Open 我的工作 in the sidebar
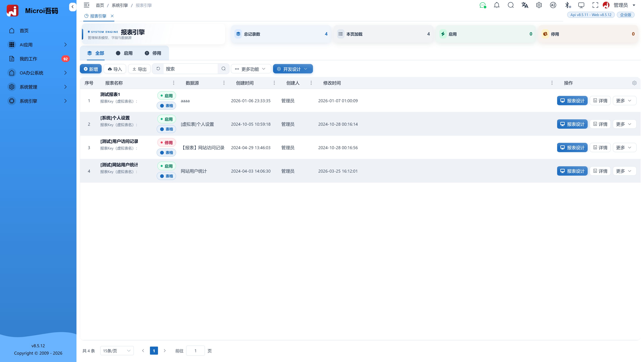The height and width of the screenshot is (362, 644). pos(38,59)
